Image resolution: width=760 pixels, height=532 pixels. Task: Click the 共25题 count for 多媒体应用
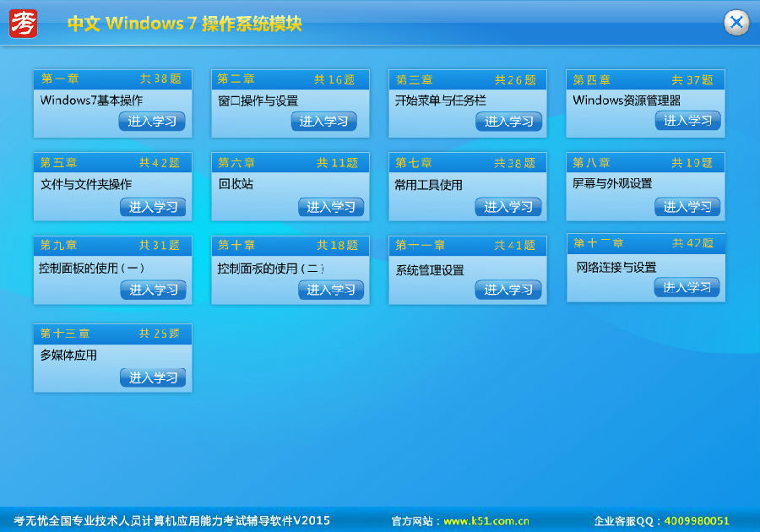(x=160, y=334)
